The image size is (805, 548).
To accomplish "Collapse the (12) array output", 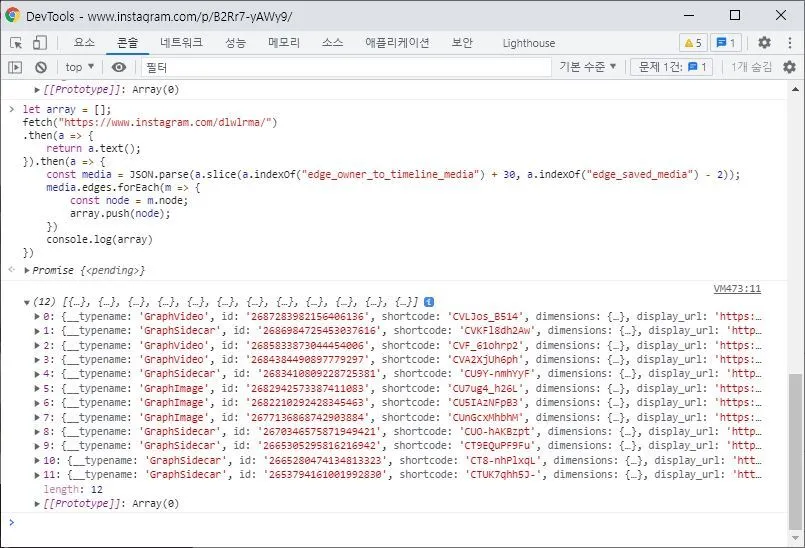I will (26, 302).
